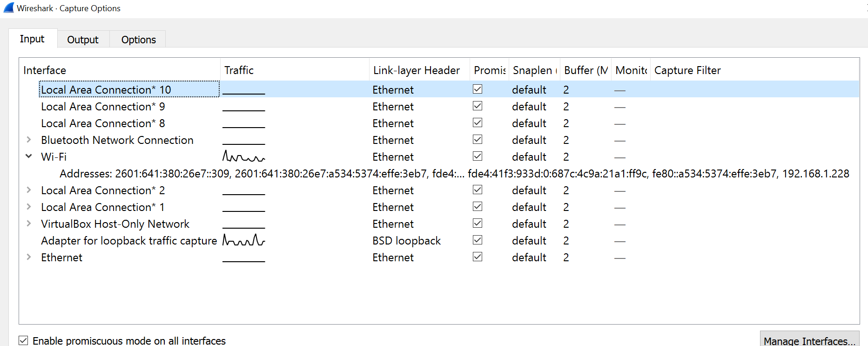
Task: Select the Local Area Connection* 10 interface
Action: point(106,89)
